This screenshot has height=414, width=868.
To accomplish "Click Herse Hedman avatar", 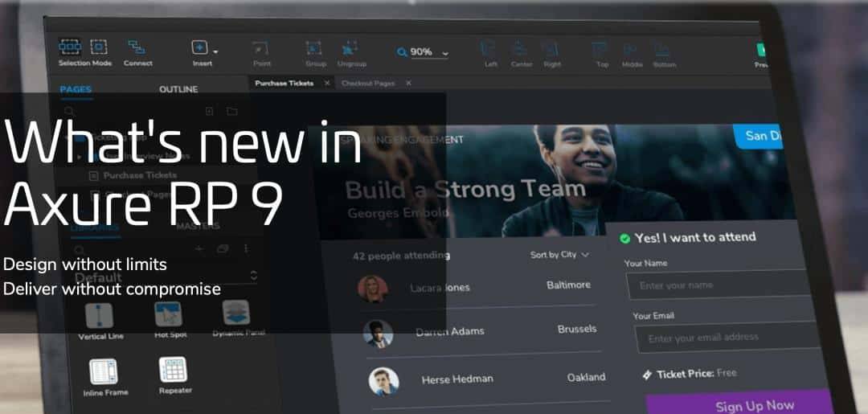I will click(x=383, y=381).
